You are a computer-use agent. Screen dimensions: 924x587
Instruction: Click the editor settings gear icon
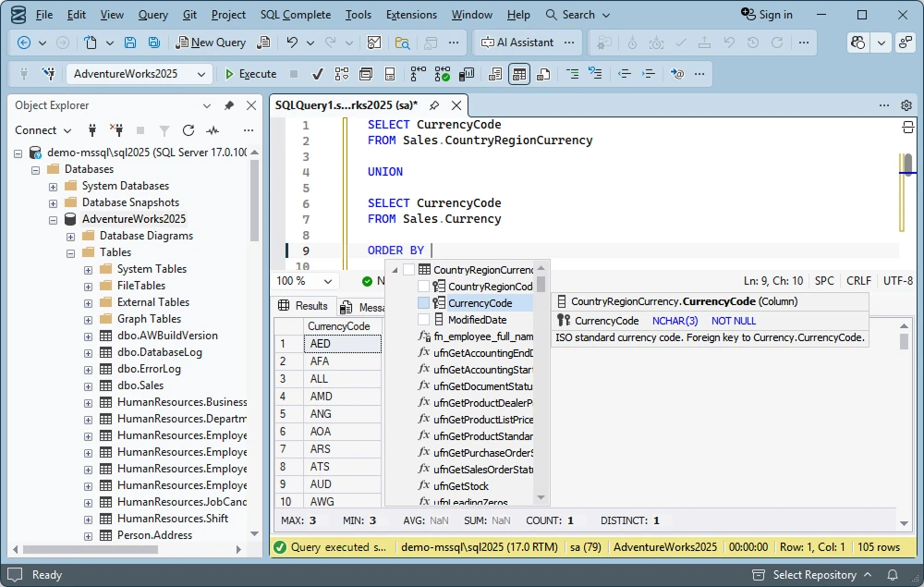pyautogui.click(x=906, y=105)
